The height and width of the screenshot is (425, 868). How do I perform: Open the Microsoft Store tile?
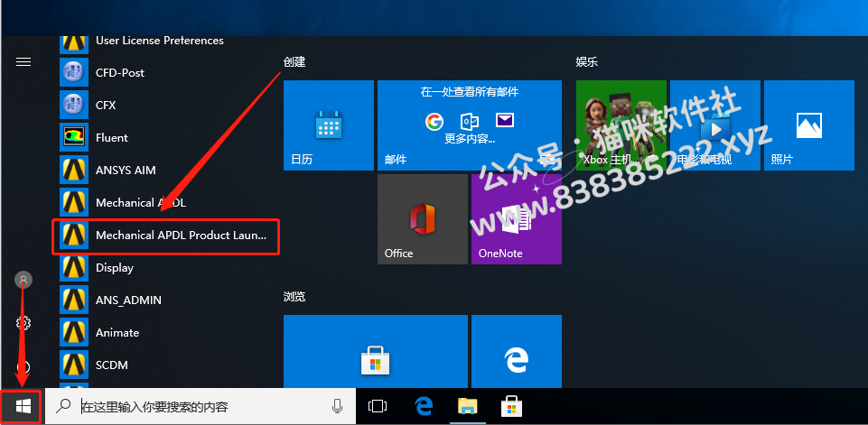(376, 351)
